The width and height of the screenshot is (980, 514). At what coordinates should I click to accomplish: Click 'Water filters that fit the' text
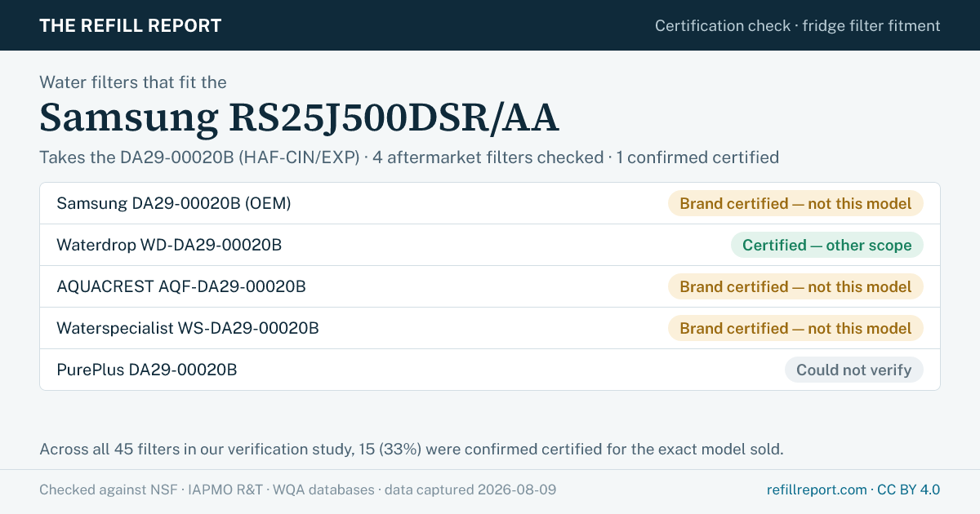tap(133, 82)
